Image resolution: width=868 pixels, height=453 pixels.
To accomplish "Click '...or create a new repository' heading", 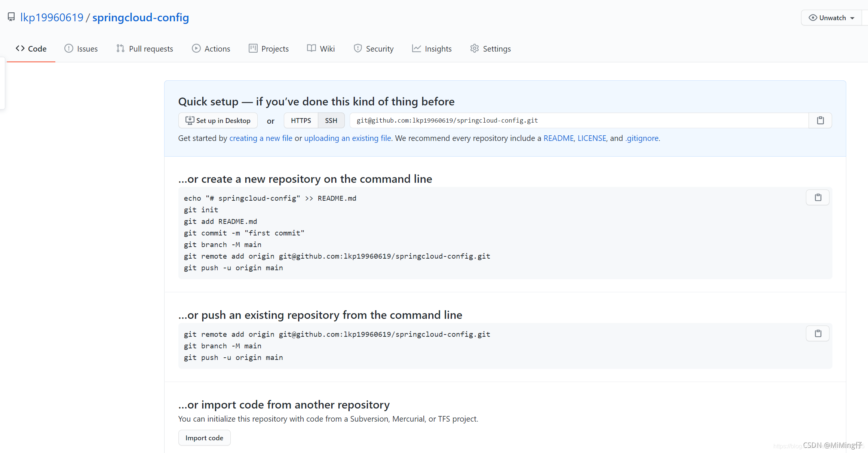I will coord(305,179).
